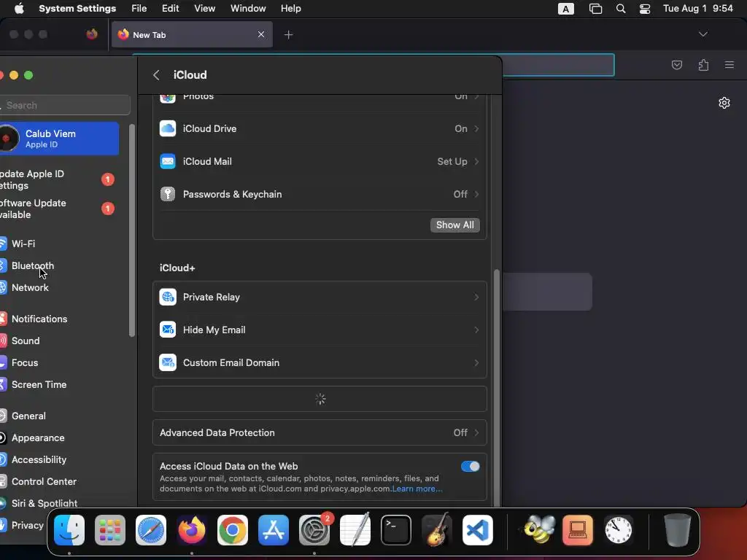Open the View menu

point(204,9)
